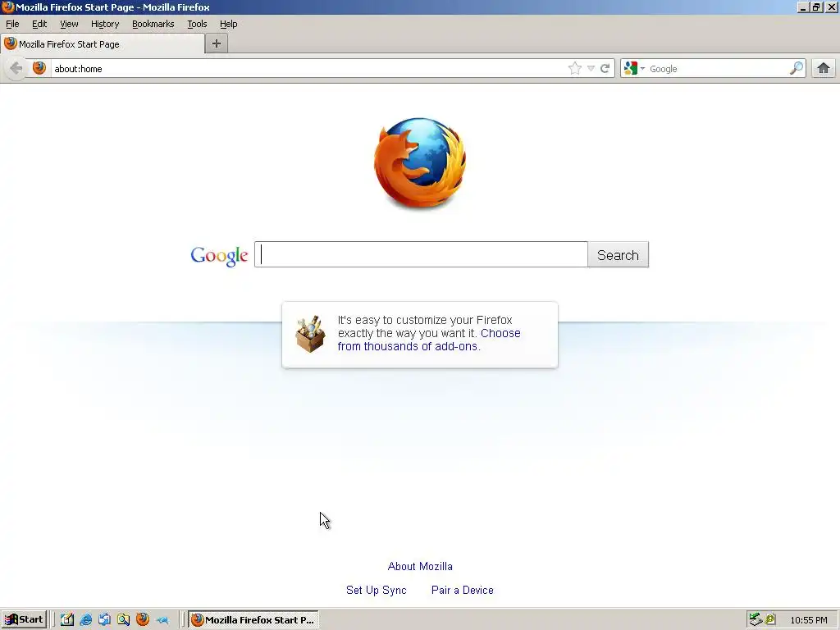This screenshot has width=840, height=630.
Task: Open the Help menu
Action: click(229, 24)
